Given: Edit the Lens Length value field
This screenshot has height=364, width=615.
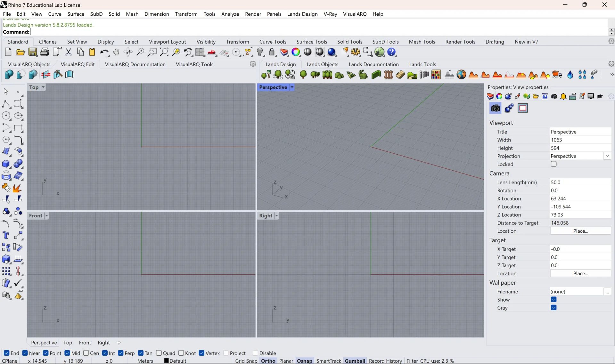Looking at the screenshot, I should pos(580,182).
